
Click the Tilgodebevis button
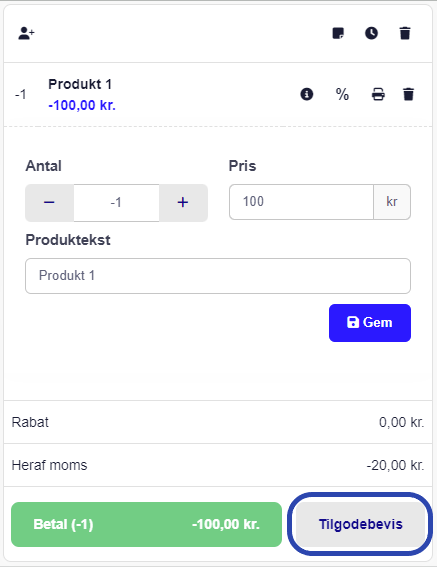click(x=360, y=524)
